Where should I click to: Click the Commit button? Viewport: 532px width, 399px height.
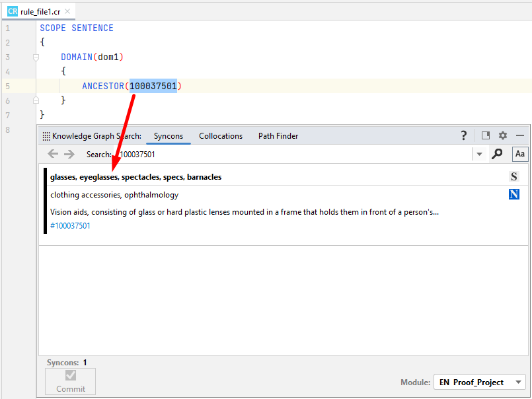[x=71, y=381]
